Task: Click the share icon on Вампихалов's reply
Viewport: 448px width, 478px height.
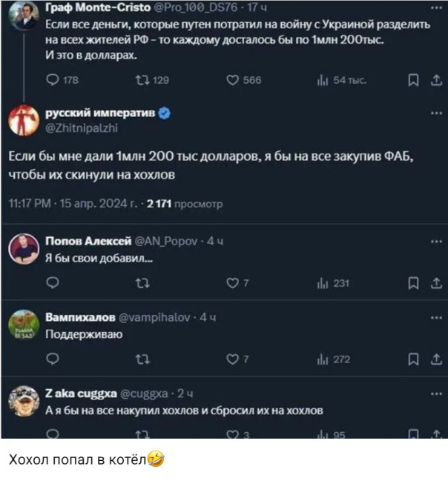Action: pyautogui.click(x=435, y=359)
